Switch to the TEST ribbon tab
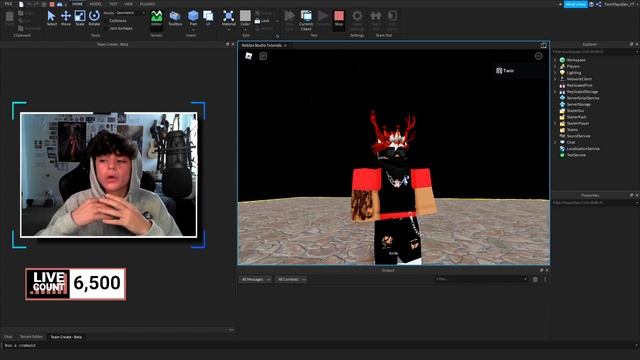 point(113,4)
